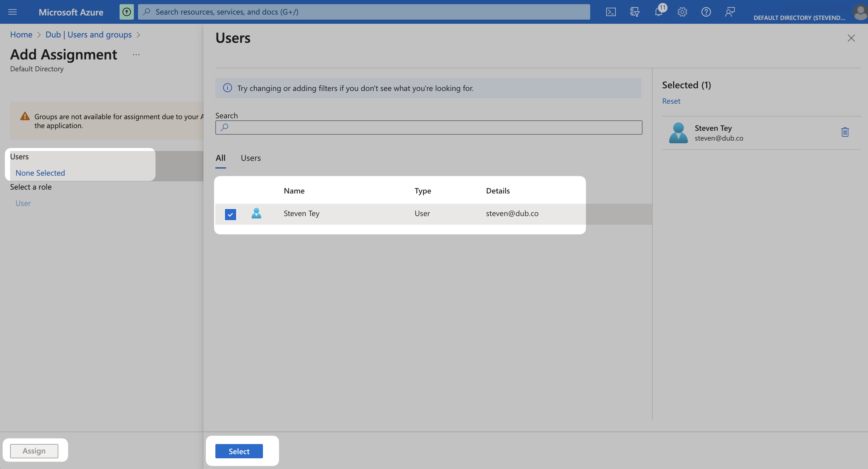Expand the breadcrumb chevron after Users and groups
The width and height of the screenshot is (868, 469).
click(x=138, y=35)
